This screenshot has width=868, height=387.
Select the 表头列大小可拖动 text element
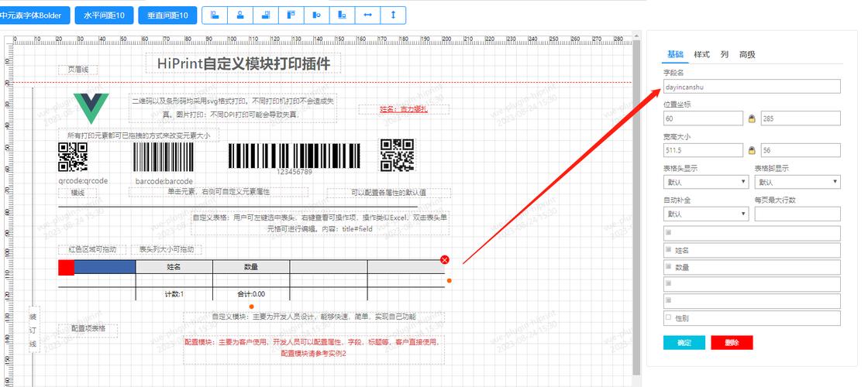166,249
